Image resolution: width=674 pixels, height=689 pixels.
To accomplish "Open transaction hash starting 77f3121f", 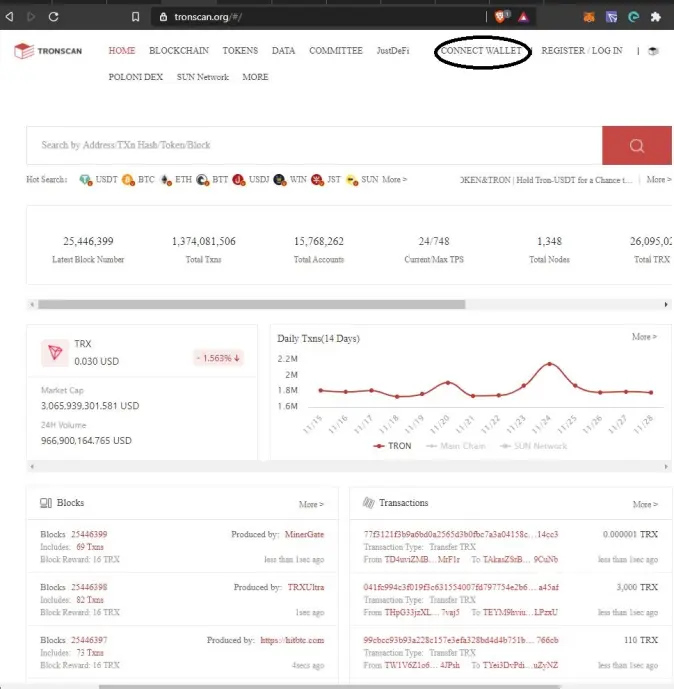I will pyautogui.click(x=461, y=534).
